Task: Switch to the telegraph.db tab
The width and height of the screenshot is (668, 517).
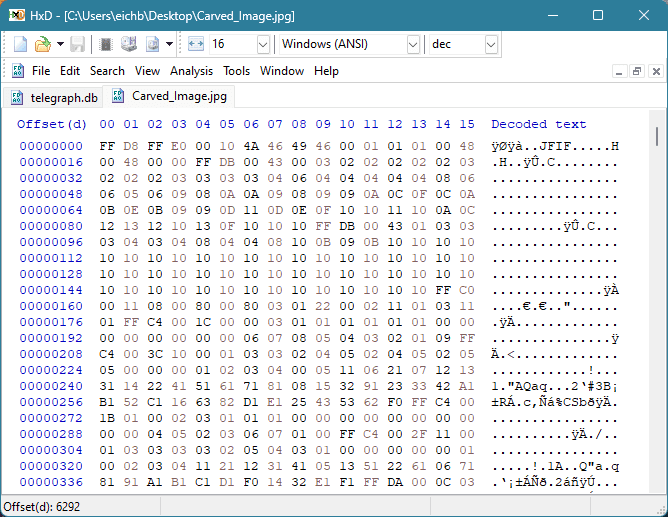Action: pos(54,97)
